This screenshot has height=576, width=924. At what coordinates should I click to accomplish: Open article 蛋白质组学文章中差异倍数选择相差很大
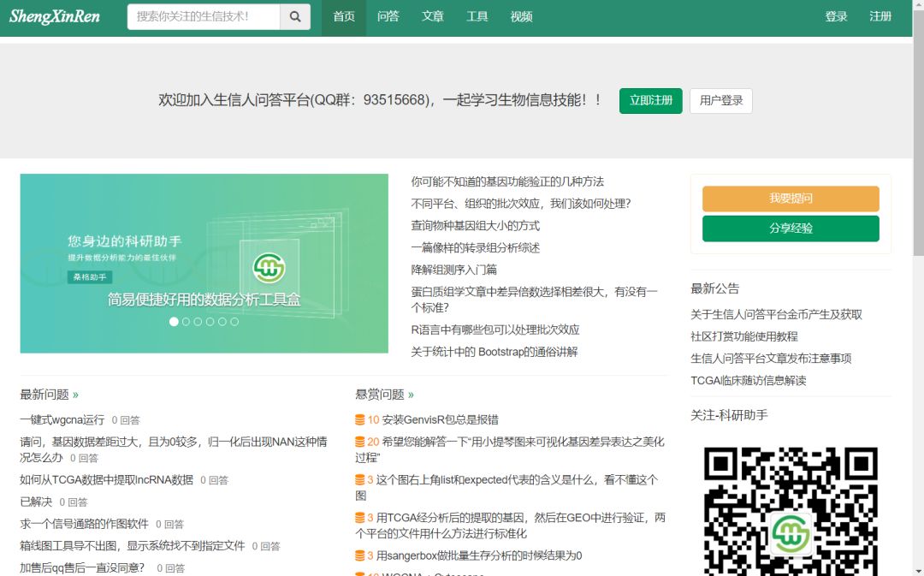534,300
